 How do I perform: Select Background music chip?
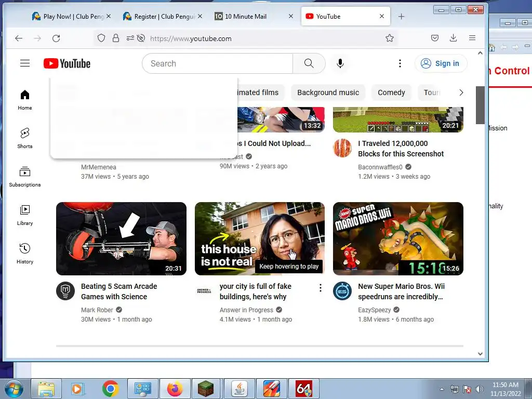pyautogui.click(x=328, y=92)
